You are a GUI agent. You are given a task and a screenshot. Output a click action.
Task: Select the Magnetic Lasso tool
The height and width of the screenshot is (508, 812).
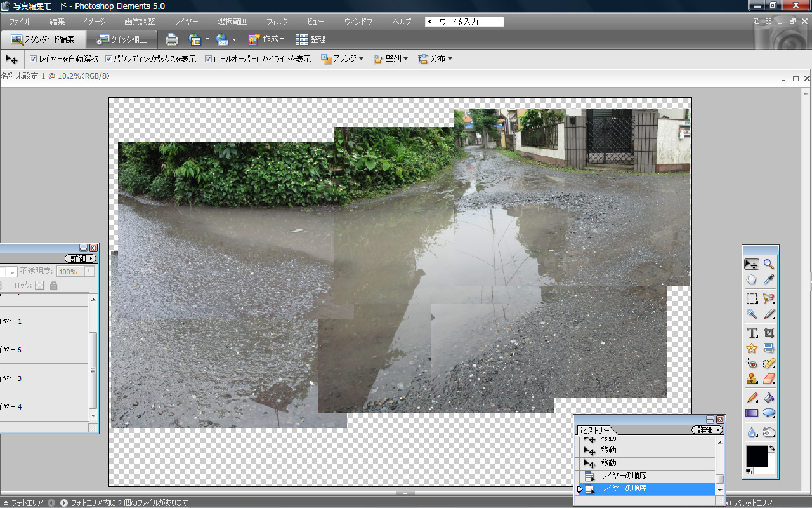coord(769,298)
